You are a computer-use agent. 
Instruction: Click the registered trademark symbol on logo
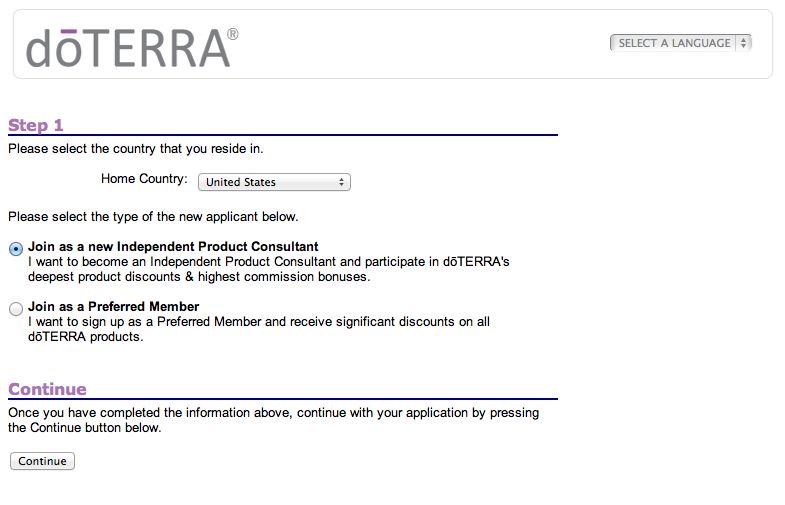point(233,34)
